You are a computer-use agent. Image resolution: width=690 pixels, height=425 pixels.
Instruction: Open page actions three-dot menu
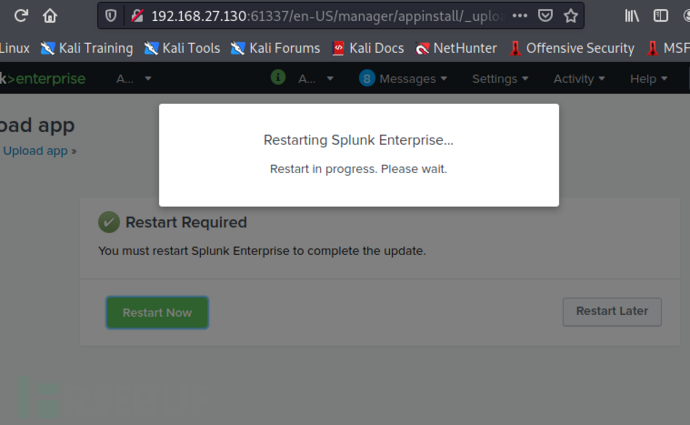click(520, 16)
